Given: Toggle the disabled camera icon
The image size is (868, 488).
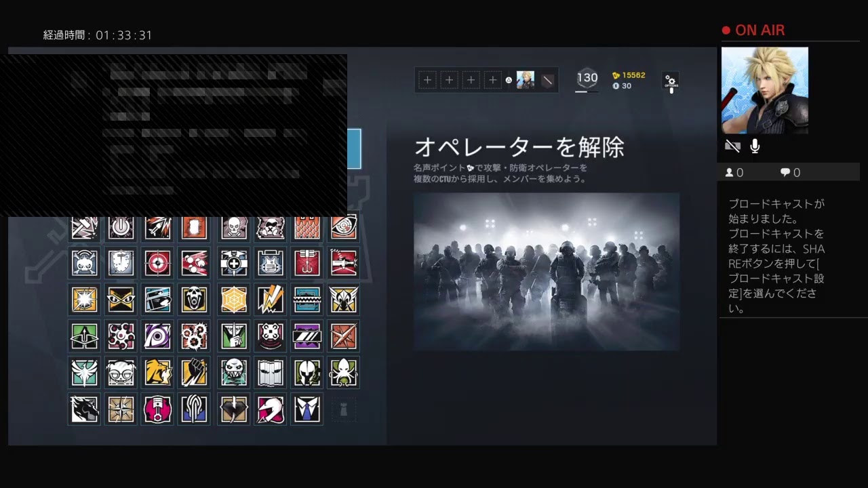Looking at the screenshot, I should tap(732, 146).
